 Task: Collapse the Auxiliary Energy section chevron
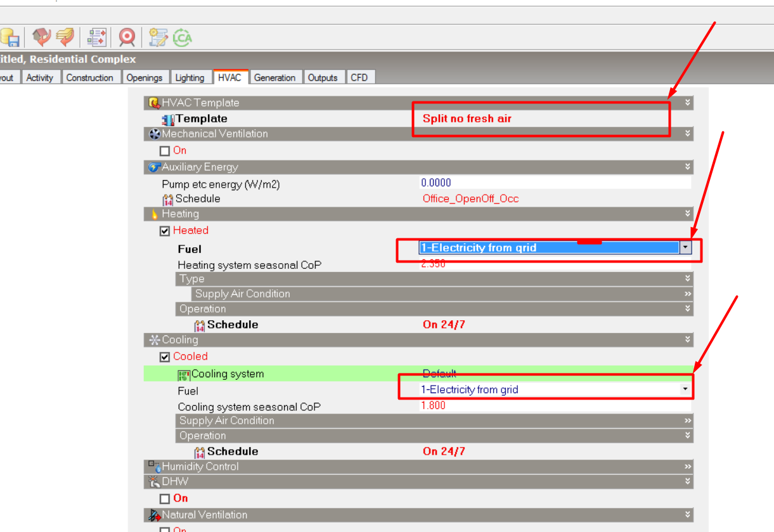(x=687, y=167)
